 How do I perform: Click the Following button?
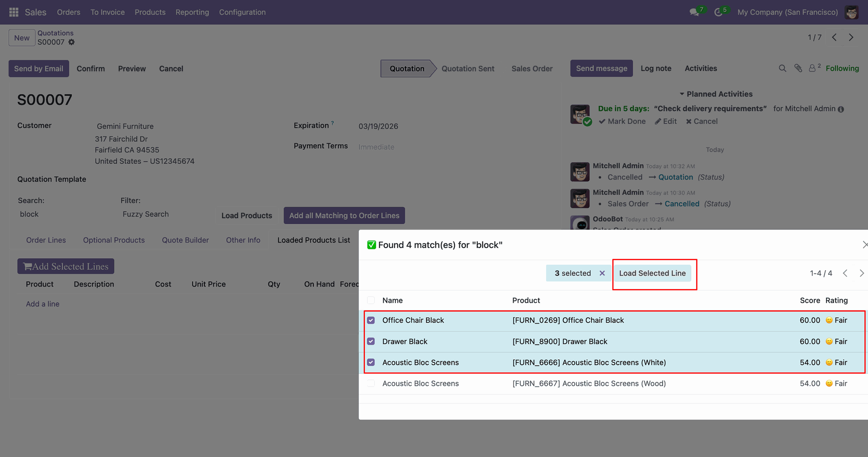click(842, 68)
